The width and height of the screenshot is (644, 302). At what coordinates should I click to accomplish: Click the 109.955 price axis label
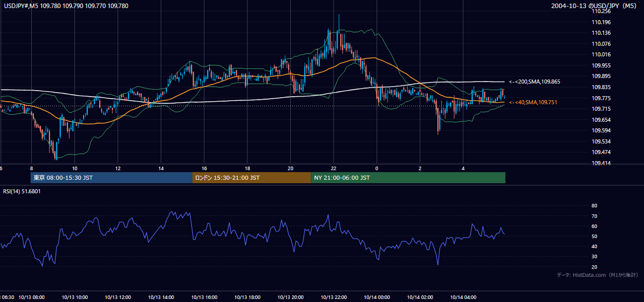tap(602, 65)
